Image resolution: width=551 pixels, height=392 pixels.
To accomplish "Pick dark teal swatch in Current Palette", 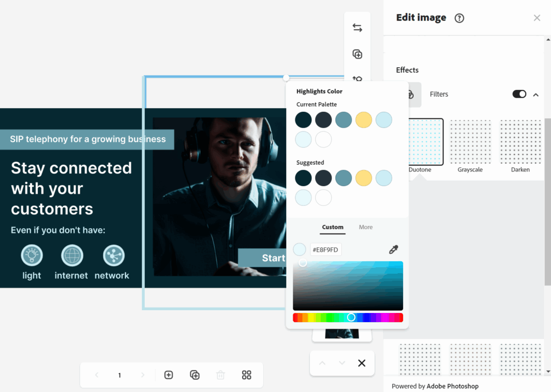I will (x=303, y=120).
